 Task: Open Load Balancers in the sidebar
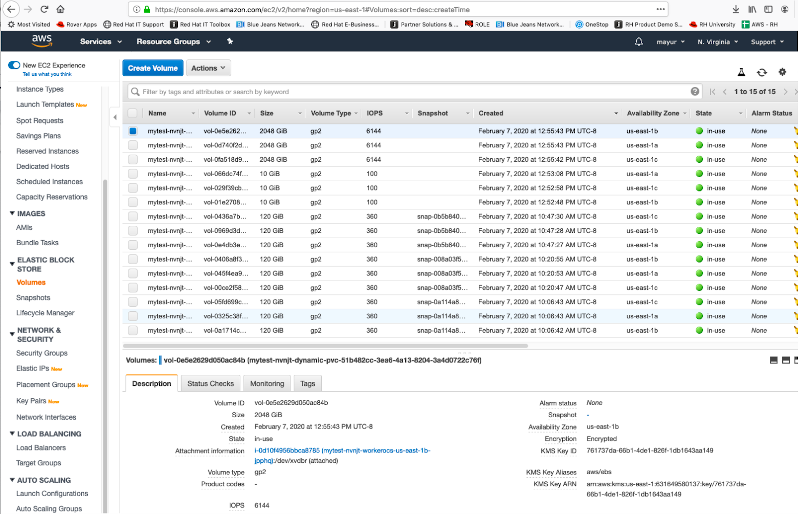click(41, 448)
